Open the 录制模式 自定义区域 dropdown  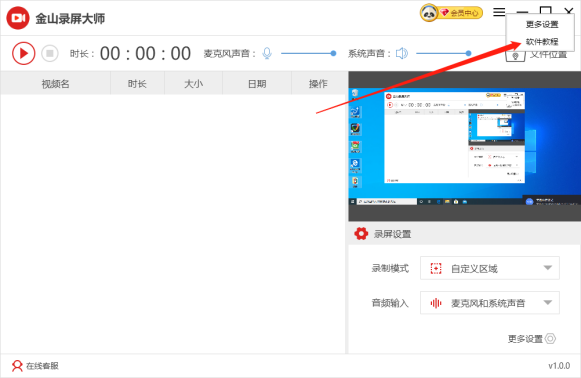click(490, 268)
